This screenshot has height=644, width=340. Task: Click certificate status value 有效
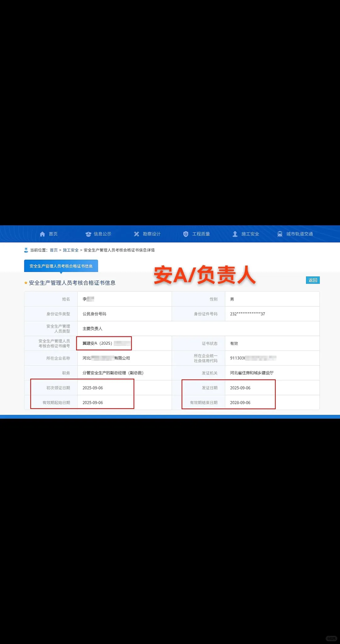[234, 343]
